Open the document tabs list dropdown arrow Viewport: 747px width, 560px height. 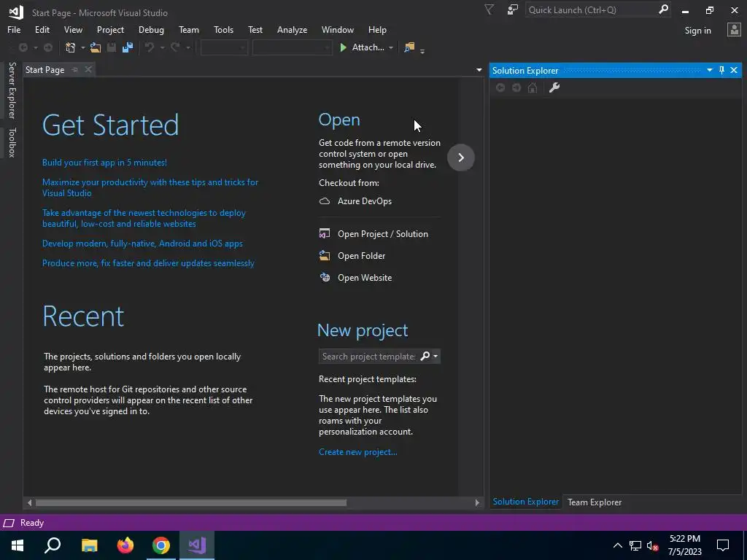[x=479, y=71]
